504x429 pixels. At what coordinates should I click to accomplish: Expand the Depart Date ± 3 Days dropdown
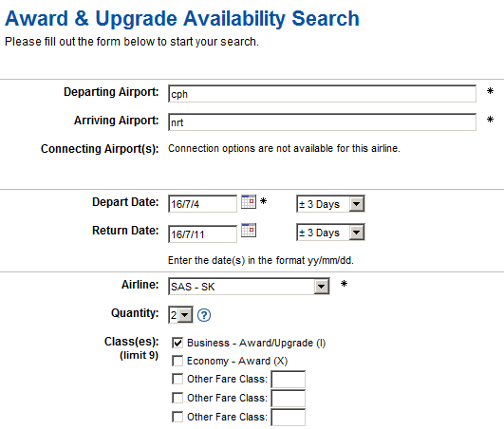point(330,204)
